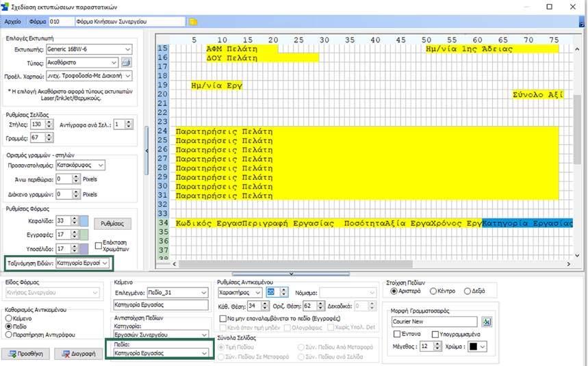Select the Παρατήρηση Αντιγράφου radio button

(9, 335)
